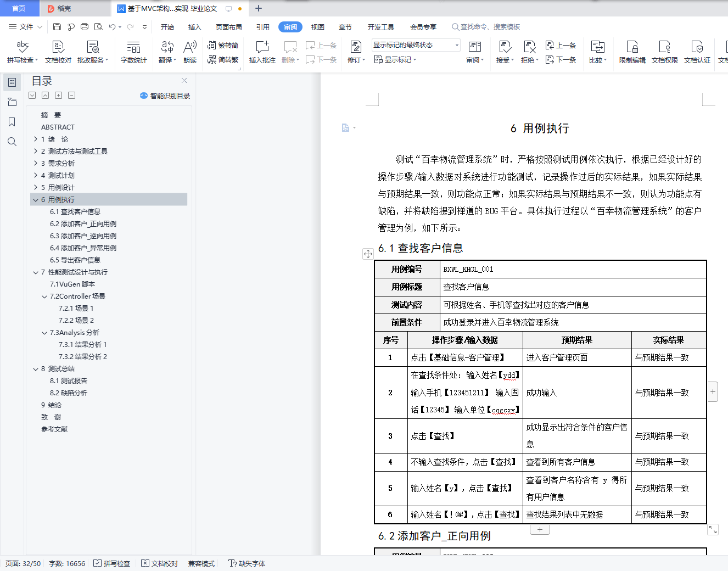Open the chapter navigation sidebar icon
The image size is (728, 571).
pos(12,102)
